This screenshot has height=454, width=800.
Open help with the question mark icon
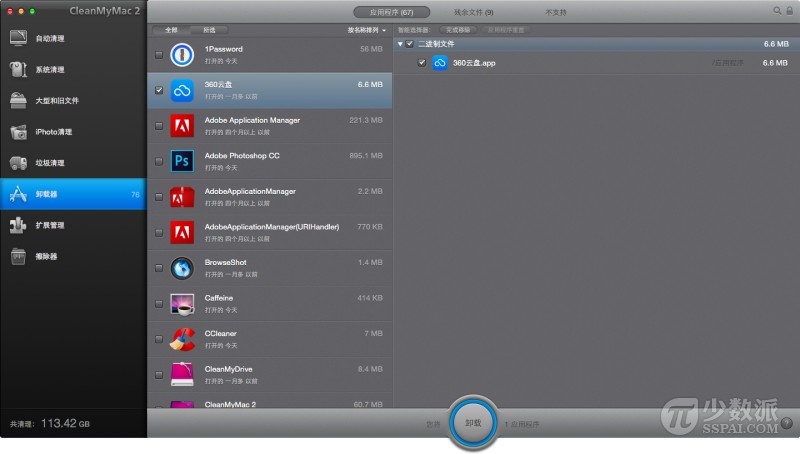787,423
